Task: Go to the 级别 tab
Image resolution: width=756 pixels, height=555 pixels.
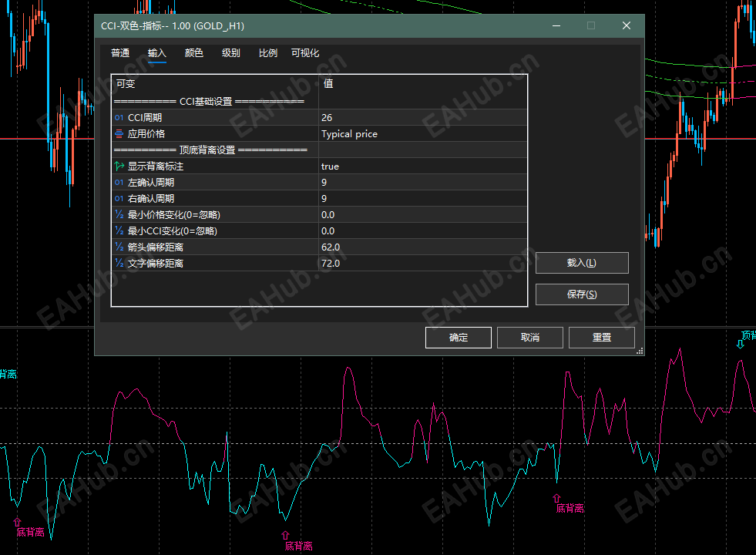Action: point(231,53)
